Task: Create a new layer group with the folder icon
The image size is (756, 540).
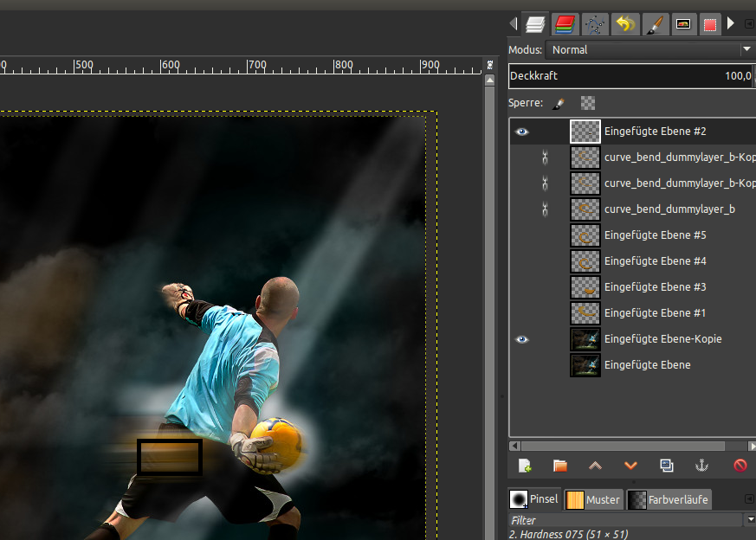Action: pos(560,466)
